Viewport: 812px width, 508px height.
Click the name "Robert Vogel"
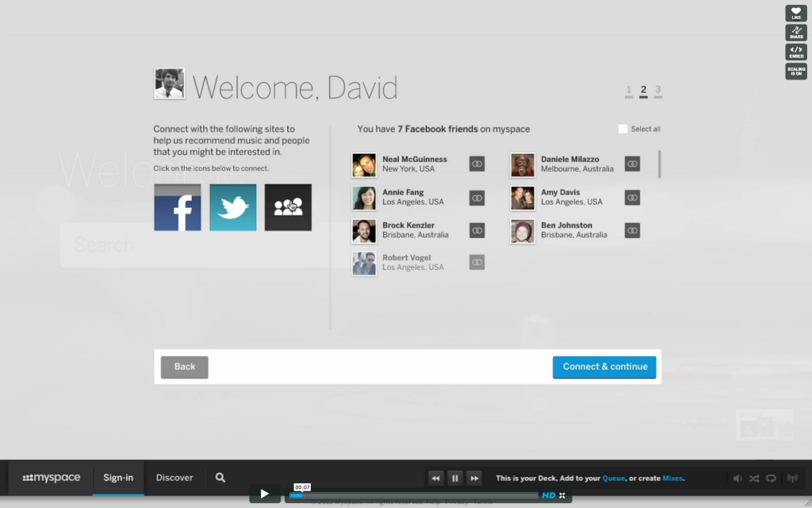coord(407,258)
